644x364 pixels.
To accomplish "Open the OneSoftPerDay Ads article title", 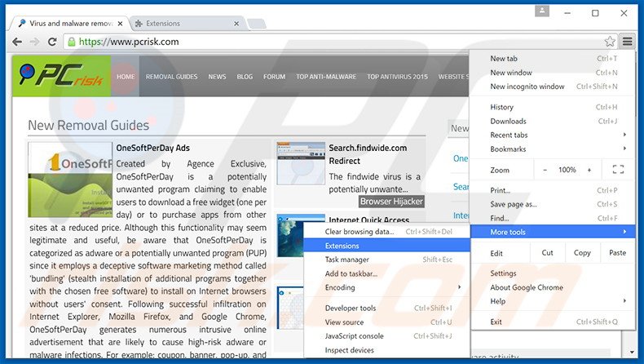I will tap(152, 148).
